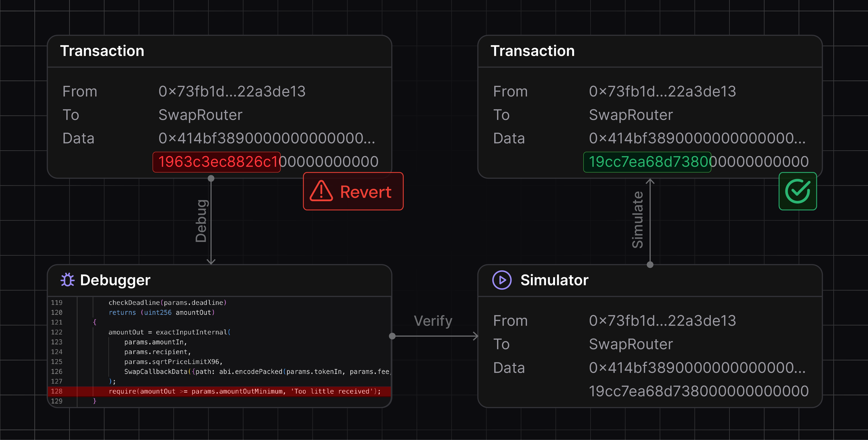The height and width of the screenshot is (440, 868).
Task: Click line 120 returns uint256 amountOut
Action: (162, 312)
